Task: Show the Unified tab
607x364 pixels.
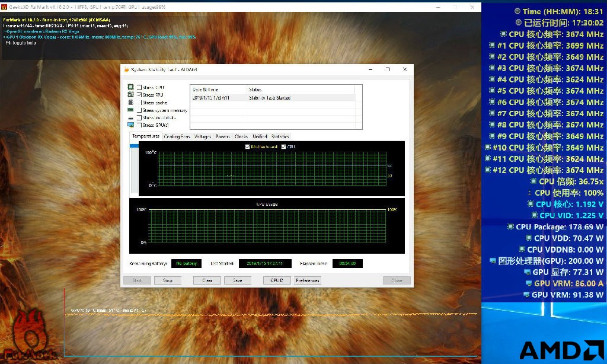Action: pos(260,136)
